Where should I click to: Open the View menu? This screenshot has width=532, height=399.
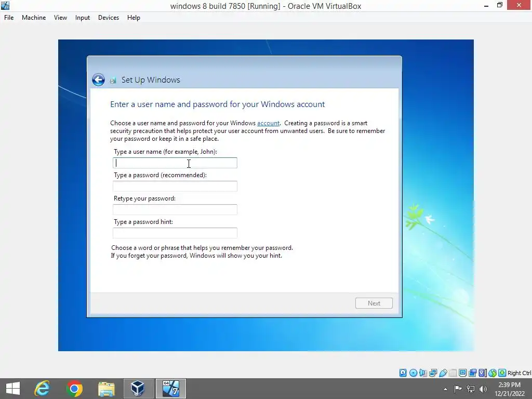pos(60,18)
